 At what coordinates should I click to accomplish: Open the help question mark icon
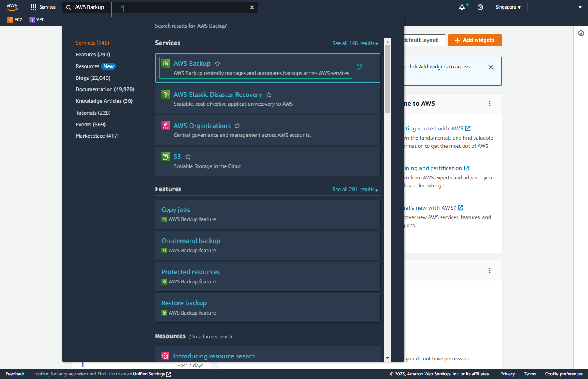click(480, 7)
